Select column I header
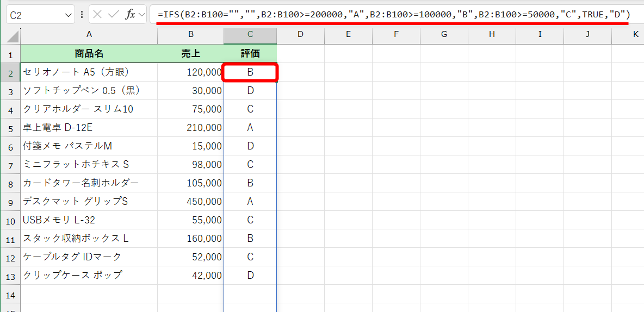 (540, 35)
